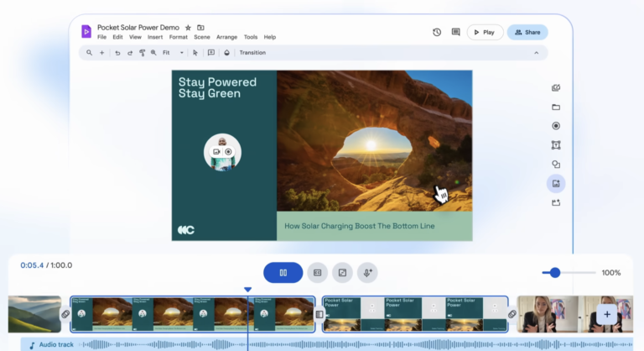Click transition icon after the green hills clip
Screen dimensions: 644x351
[x=65, y=314]
